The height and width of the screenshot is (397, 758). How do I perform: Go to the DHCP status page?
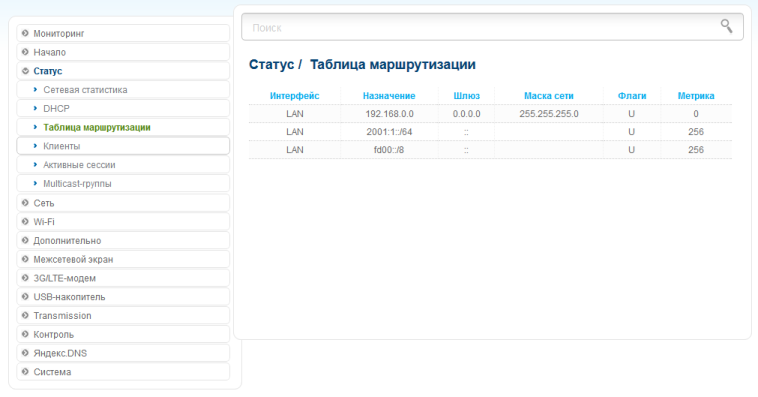[123, 109]
